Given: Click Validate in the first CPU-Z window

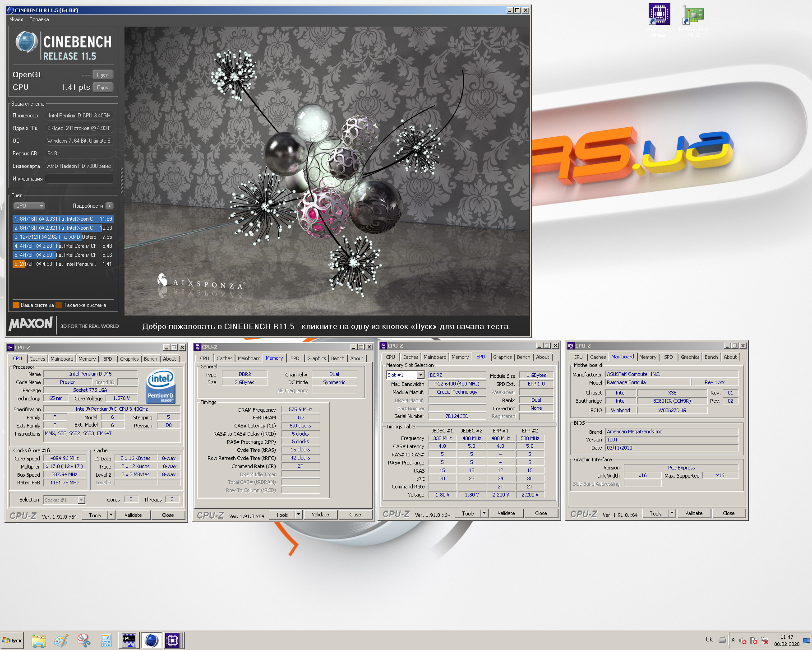Looking at the screenshot, I should (133, 515).
